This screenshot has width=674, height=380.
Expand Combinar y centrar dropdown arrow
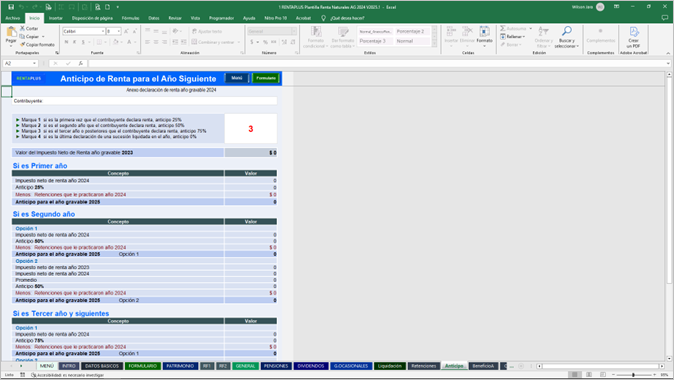[239, 42]
